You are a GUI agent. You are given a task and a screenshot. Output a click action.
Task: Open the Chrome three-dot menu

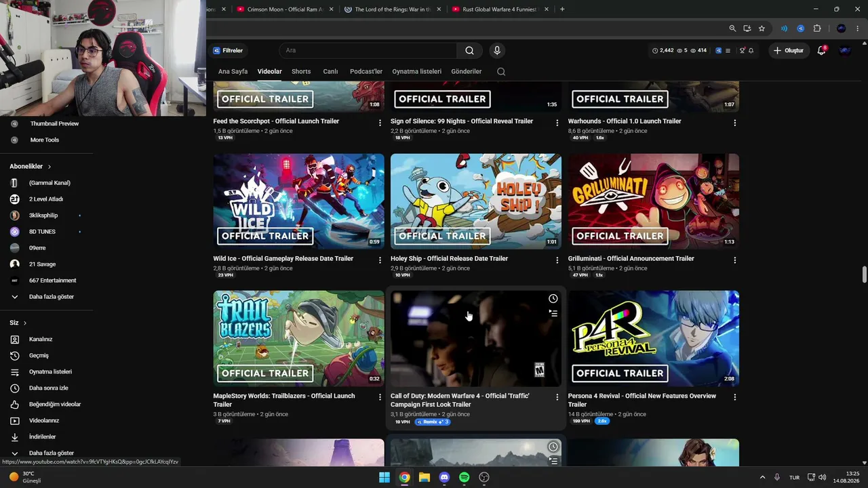(858, 28)
